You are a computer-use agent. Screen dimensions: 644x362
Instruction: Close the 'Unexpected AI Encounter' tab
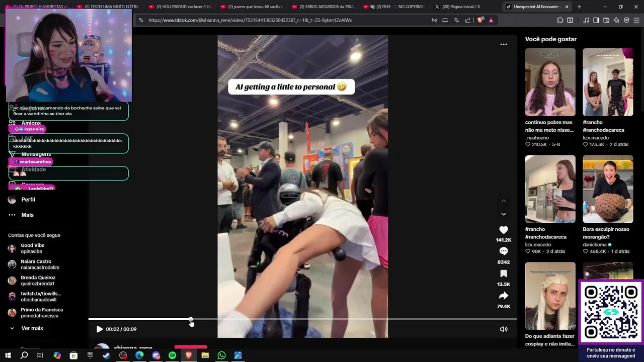[567, 7]
